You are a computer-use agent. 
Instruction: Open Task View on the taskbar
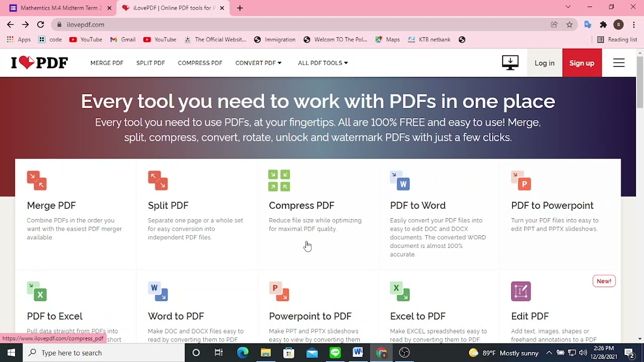tap(219, 352)
